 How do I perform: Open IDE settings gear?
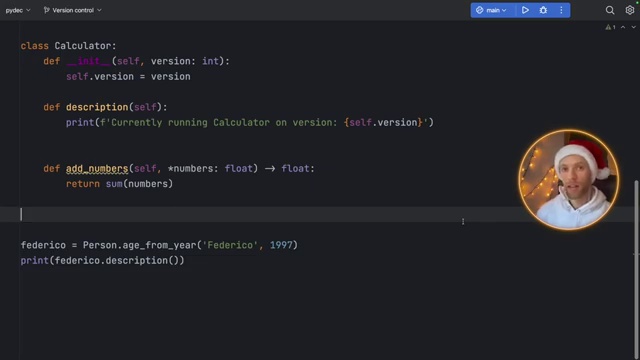pos(630,10)
